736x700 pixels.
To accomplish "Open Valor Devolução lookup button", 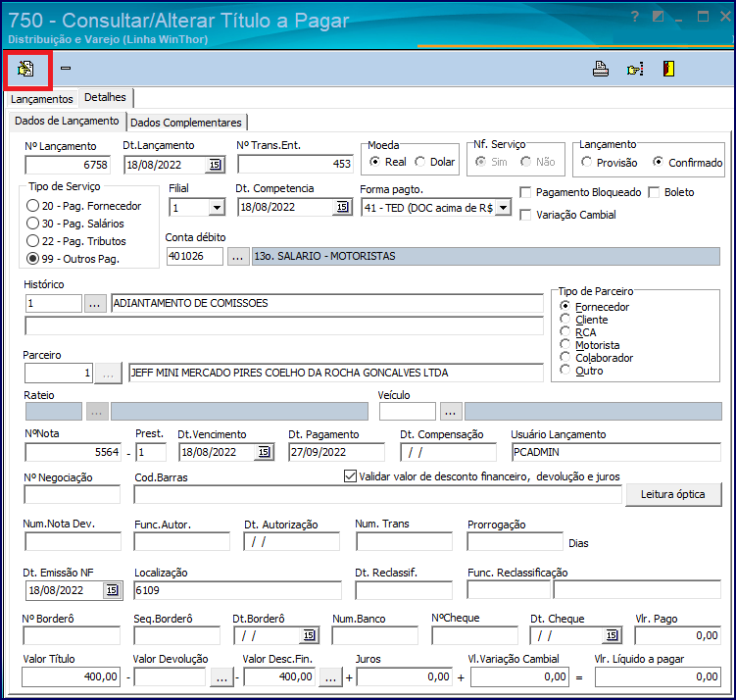I will (x=222, y=677).
